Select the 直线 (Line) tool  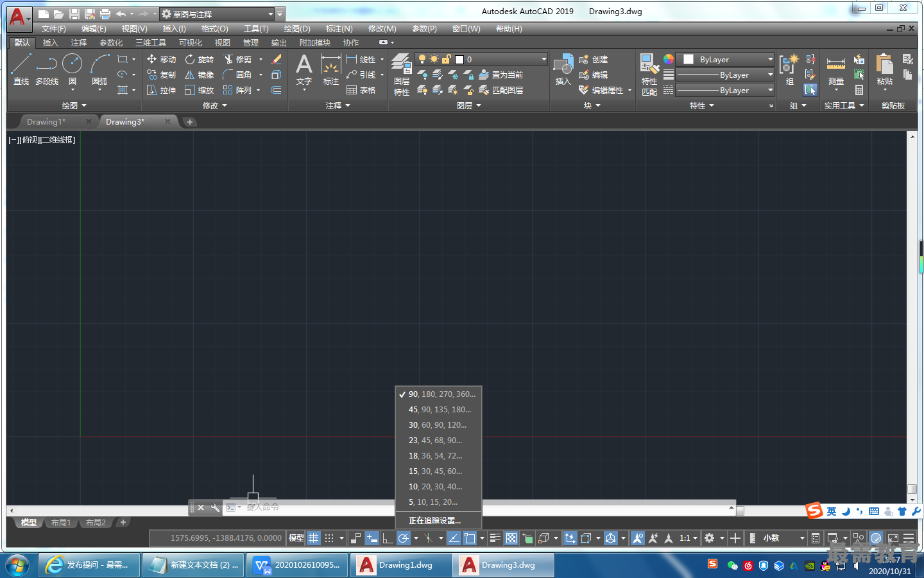21,69
